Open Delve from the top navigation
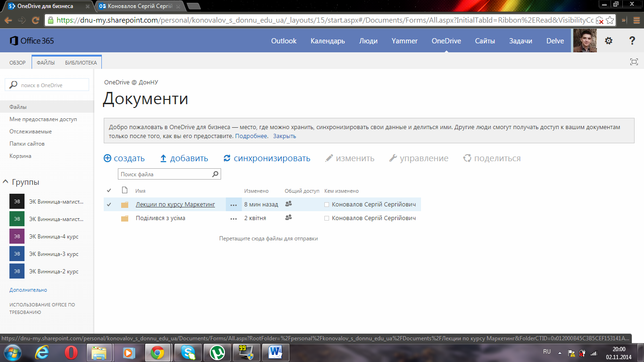The image size is (644, 362). coord(555,41)
